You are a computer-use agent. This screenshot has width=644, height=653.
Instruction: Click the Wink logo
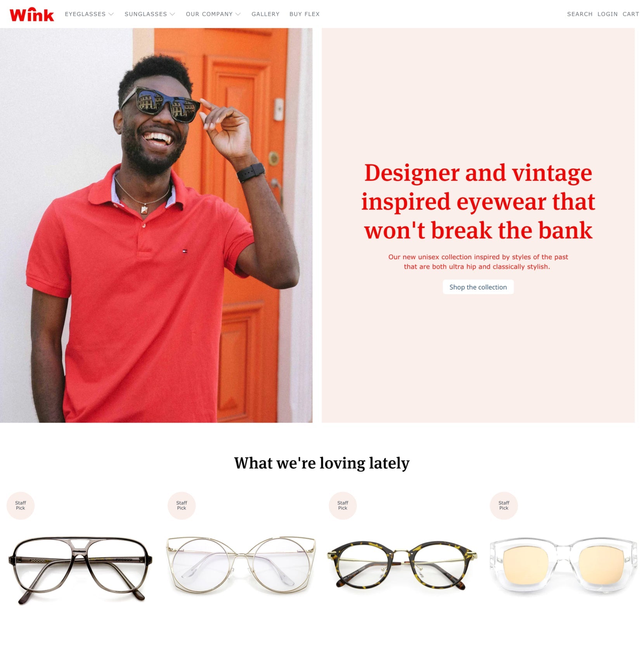click(32, 14)
